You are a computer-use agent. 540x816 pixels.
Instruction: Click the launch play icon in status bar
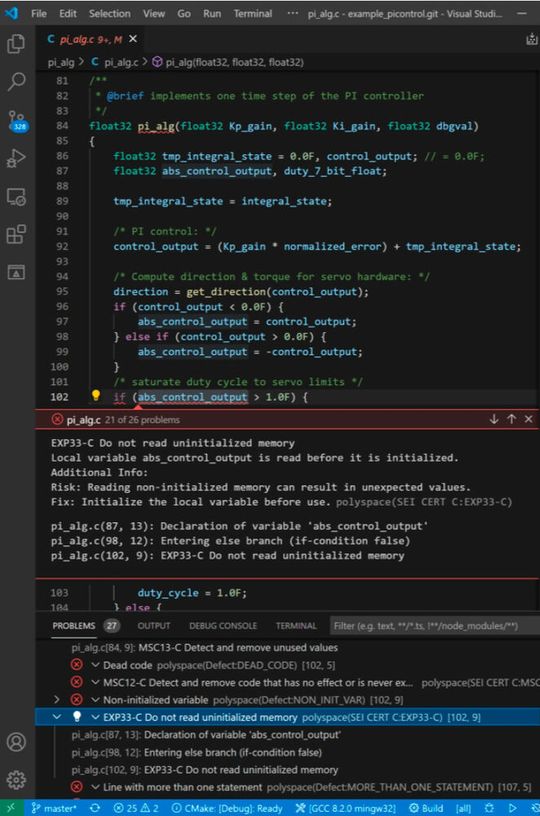512,808
